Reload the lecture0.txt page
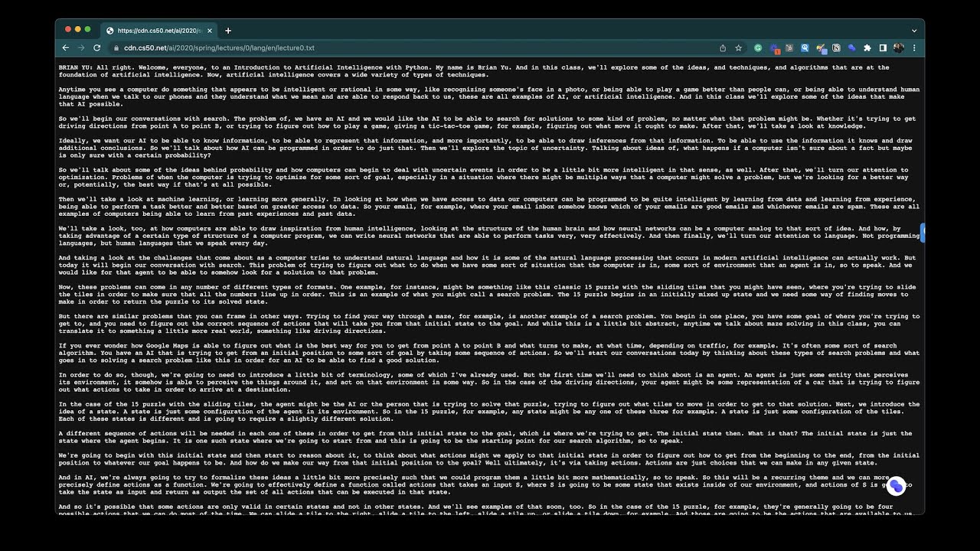 (x=97, y=47)
